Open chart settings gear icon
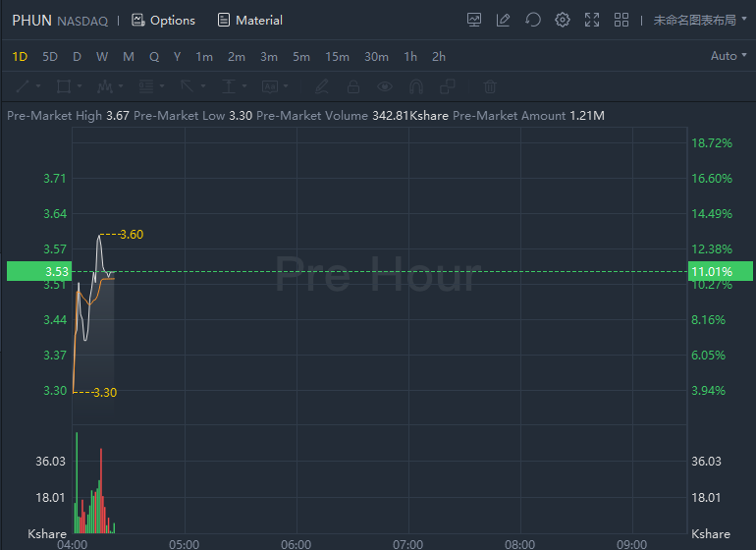The width and height of the screenshot is (756, 550). pos(563,21)
